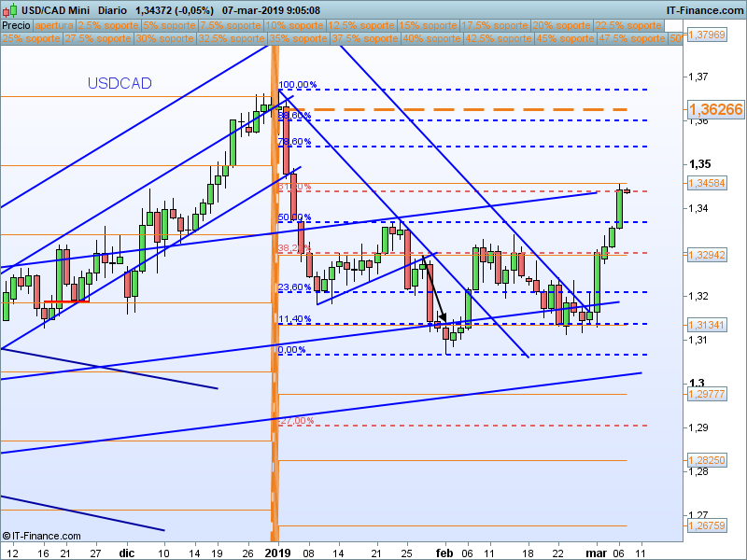
Task: Open the 10% soporte tab
Action: 295,25
